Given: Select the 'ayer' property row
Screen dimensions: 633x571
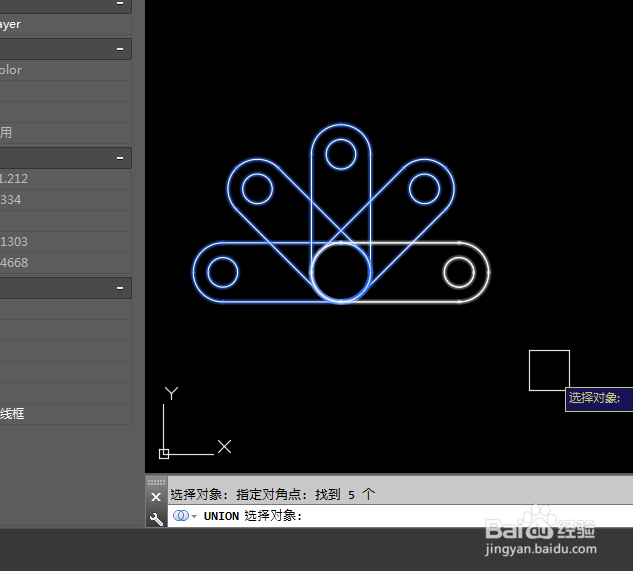Looking at the screenshot, I should point(65,24).
